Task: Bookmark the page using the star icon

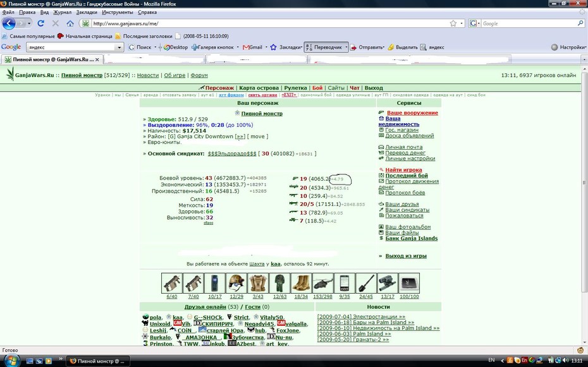Action: [x=453, y=23]
